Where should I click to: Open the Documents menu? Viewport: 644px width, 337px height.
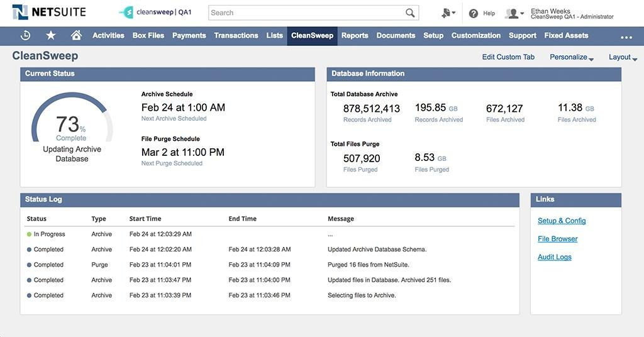(x=396, y=36)
